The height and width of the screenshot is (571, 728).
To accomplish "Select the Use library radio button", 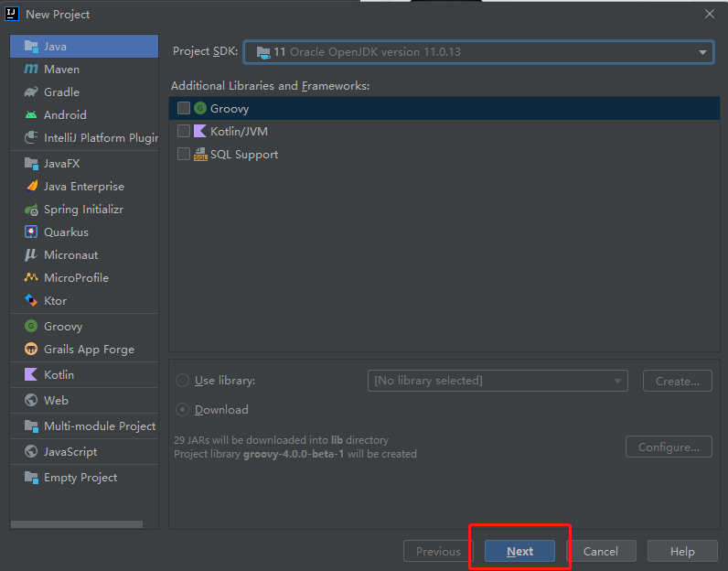I will coord(183,381).
